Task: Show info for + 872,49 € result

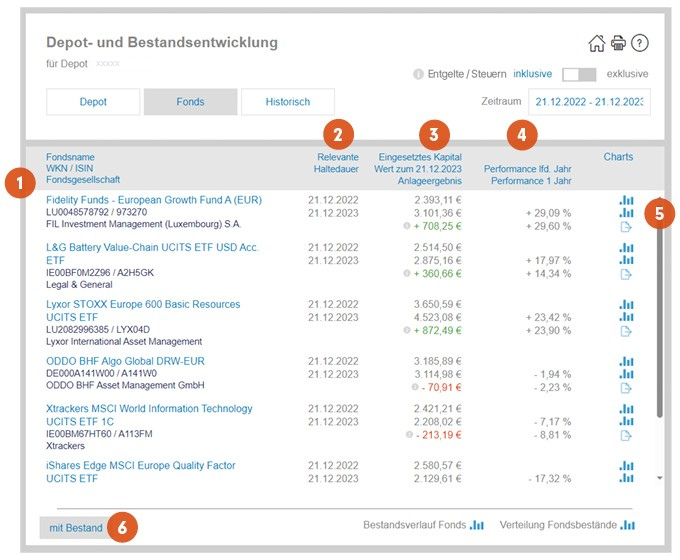Action: (x=407, y=330)
